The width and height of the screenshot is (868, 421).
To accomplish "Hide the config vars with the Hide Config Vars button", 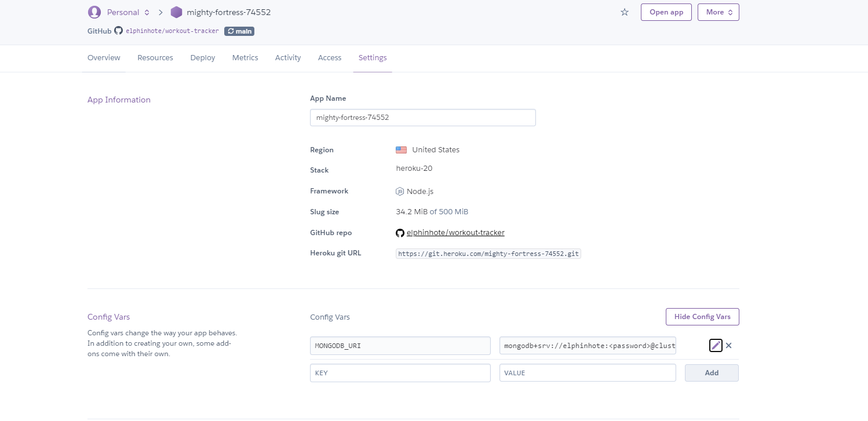I will [702, 317].
